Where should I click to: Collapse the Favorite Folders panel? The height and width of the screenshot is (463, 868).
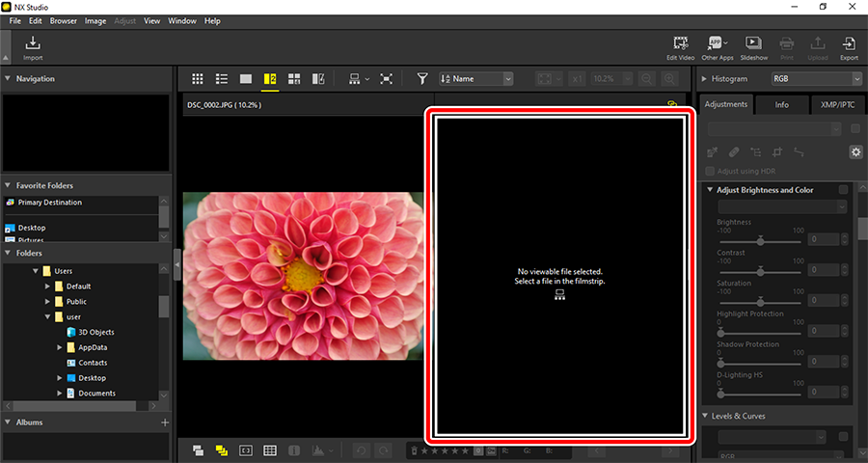pos(9,185)
